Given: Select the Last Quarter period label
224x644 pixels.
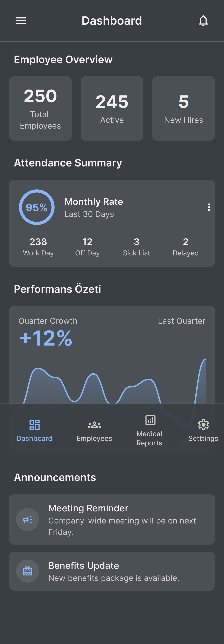Looking at the screenshot, I should click(181, 321).
